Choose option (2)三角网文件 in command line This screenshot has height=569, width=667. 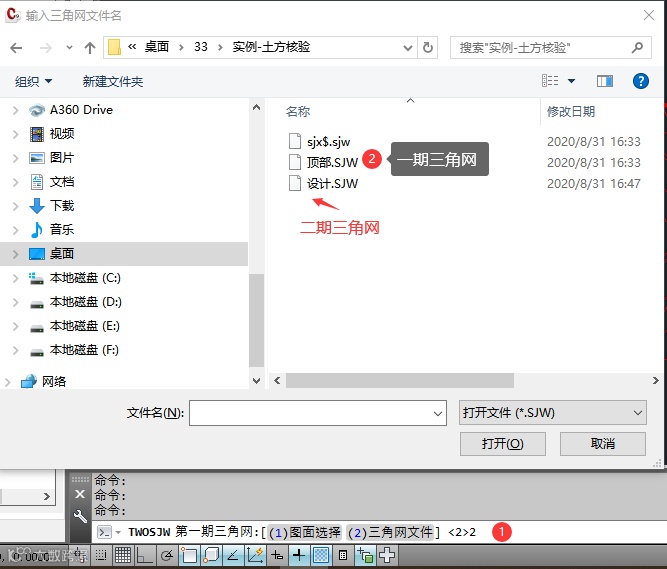[x=391, y=532]
